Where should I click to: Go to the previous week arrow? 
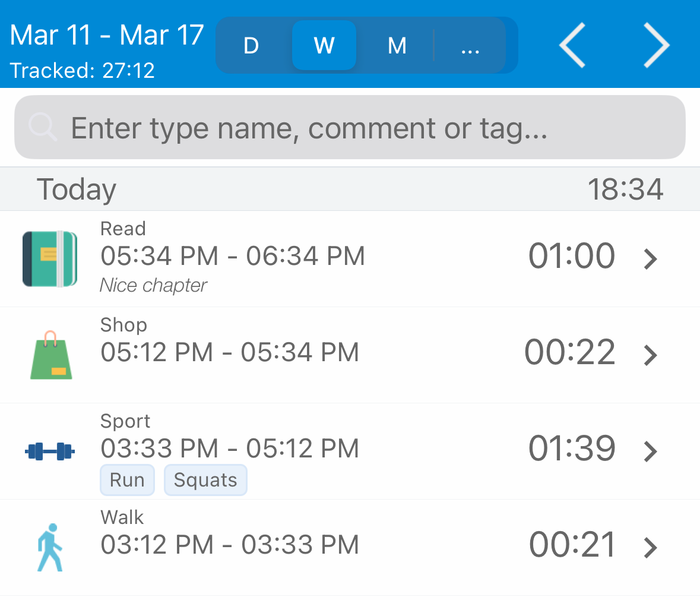(572, 45)
